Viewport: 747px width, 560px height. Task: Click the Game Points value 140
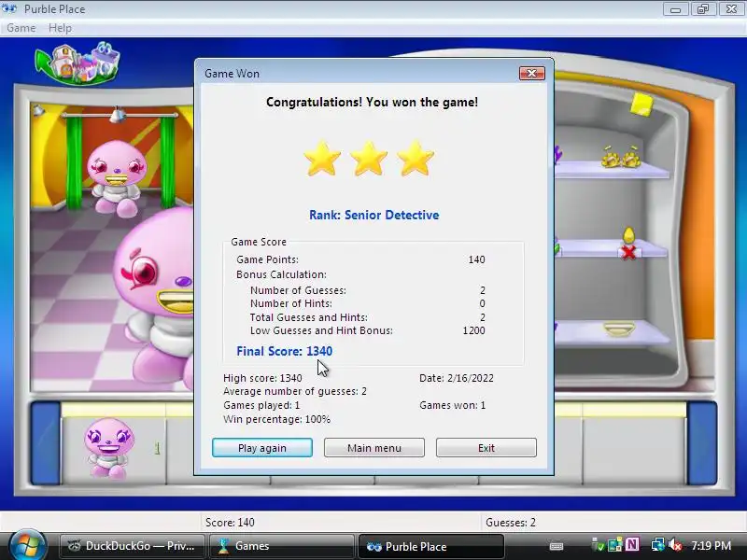point(476,259)
